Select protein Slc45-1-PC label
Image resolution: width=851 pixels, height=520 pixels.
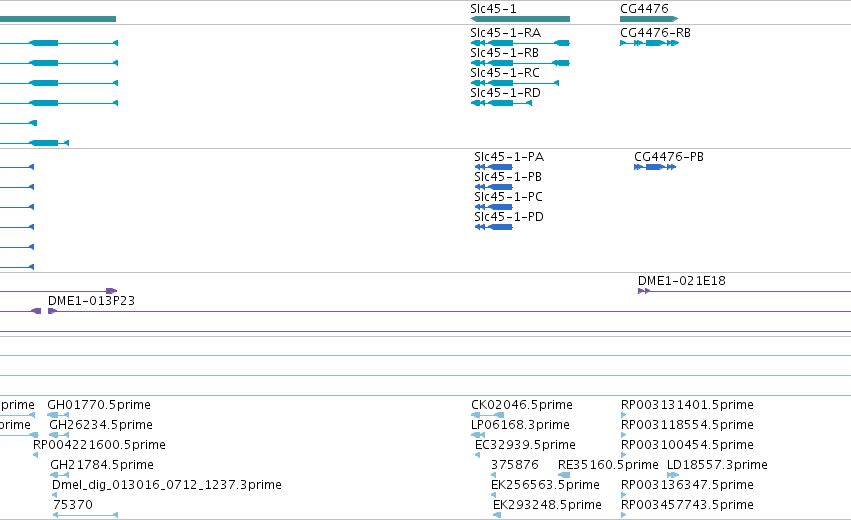509,197
